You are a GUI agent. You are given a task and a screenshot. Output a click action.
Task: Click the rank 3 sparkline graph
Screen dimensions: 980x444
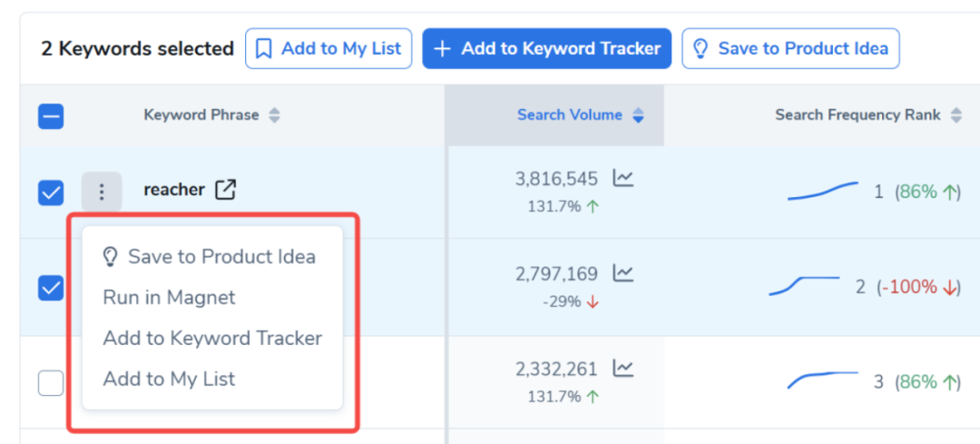(822, 380)
